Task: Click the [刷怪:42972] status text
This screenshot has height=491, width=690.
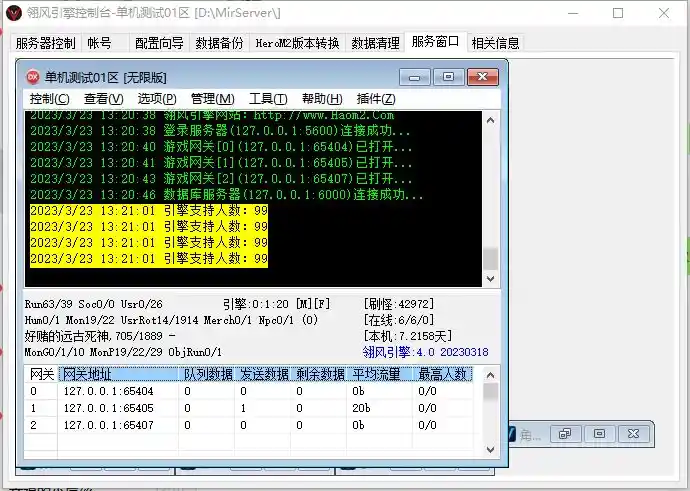Action: 399,304
